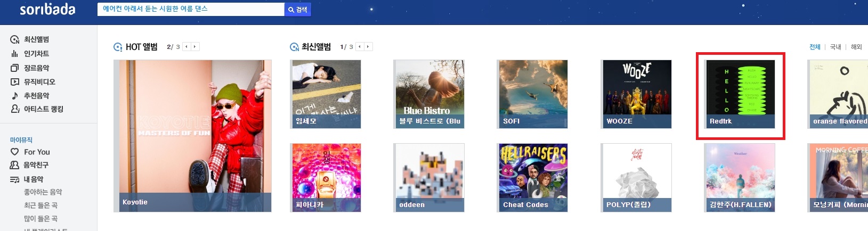This screenshot has height=231, width=868.
Task: Open the WOOZE album thumbnail
Action: [636, 94]
